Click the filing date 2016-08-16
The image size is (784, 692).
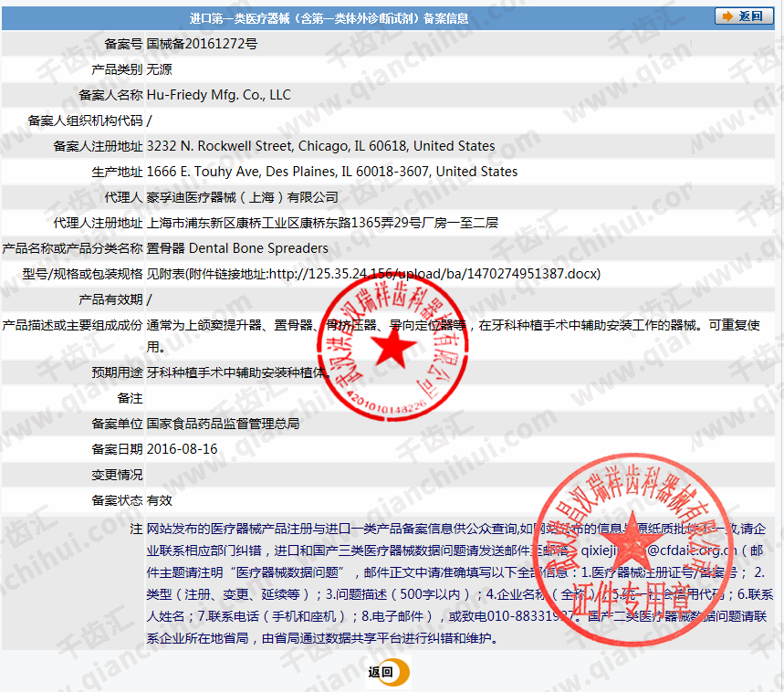(183, 449)
